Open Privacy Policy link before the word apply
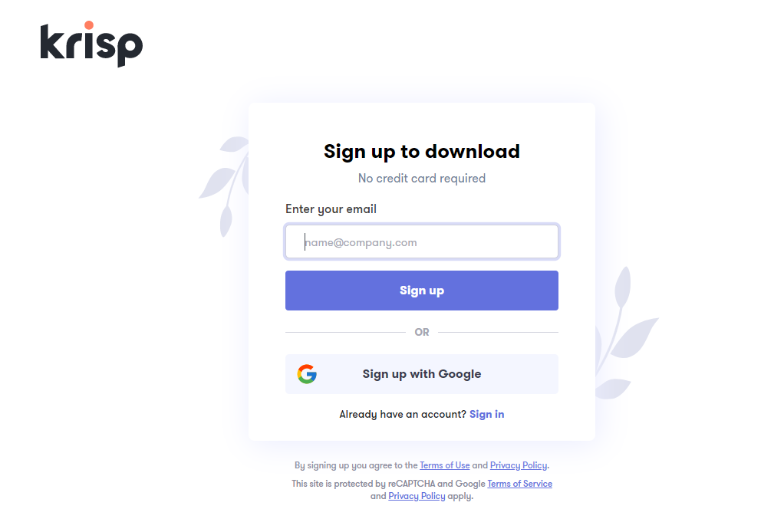This screenshot has height=532, width=784. 417,496
